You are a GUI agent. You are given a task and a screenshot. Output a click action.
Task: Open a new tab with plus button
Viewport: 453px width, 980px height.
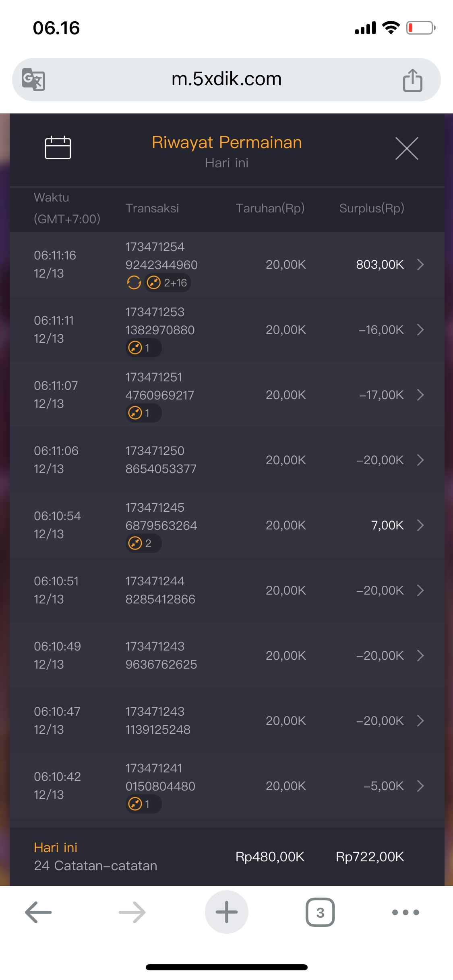click(x=226, y=912)
